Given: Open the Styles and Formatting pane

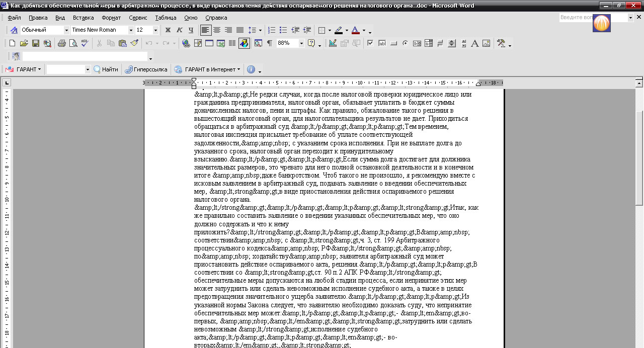Looking at the screenshot, I should click(14, 30).
